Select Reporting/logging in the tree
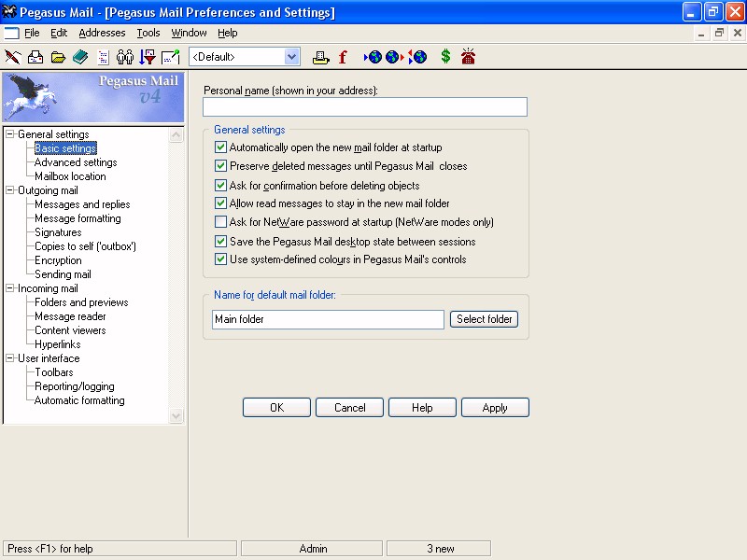Viewport: 747px width, 560px height. [x=75, y=386]
